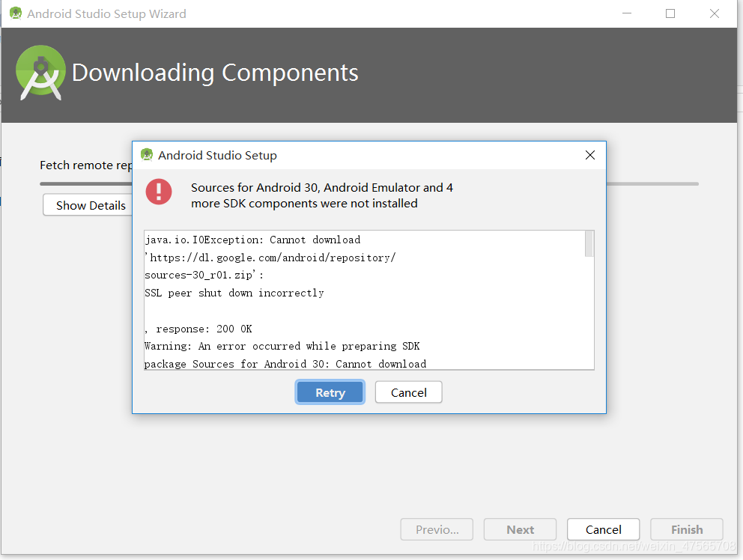Image resolution: width=743 pixels, height=560 pixels.
Task: Click the 'java.io.IOException: Cannot download' line
Action: click(252, 240)
